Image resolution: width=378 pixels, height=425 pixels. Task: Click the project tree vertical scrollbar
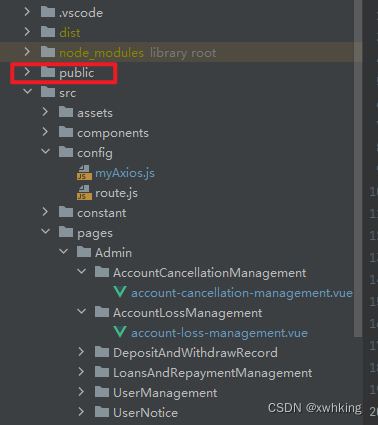point(358,168)
